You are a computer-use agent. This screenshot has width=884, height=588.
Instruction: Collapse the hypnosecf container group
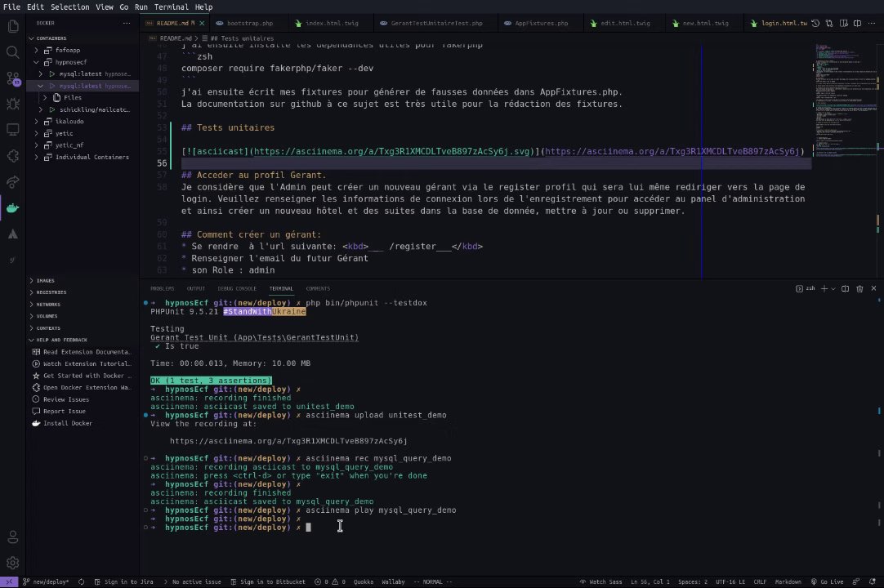coord(37,62)
